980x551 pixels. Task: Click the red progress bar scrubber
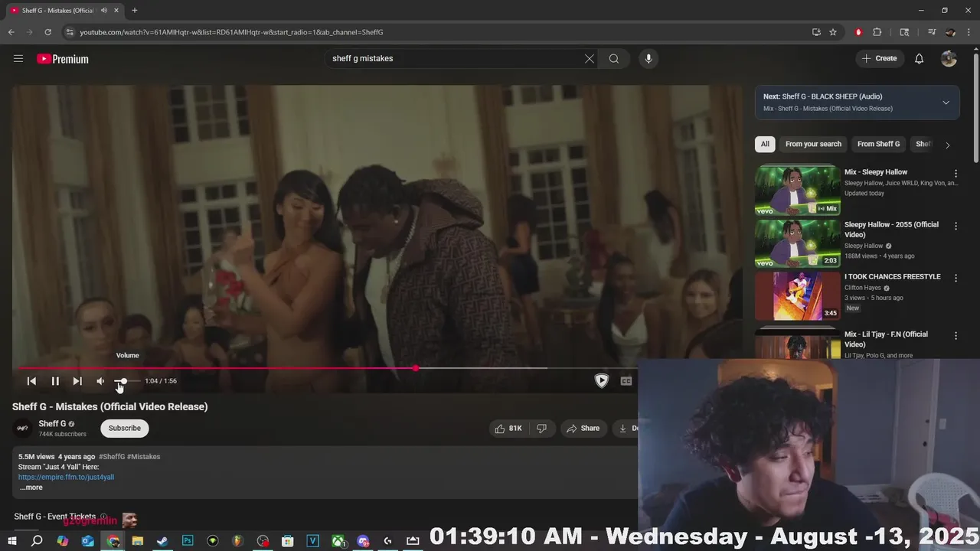(416, 368)
